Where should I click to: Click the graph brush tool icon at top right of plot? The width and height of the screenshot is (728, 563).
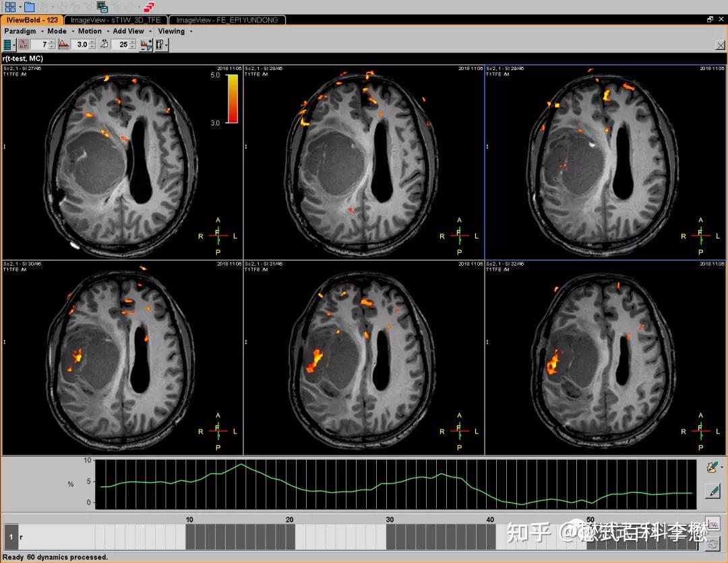tap(711, 467)
